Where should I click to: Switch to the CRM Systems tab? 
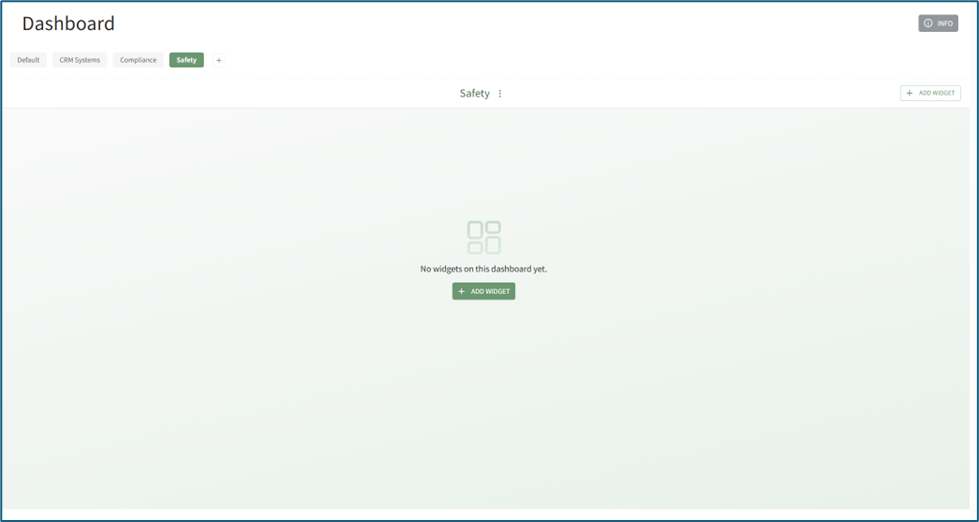click(80, 60)
